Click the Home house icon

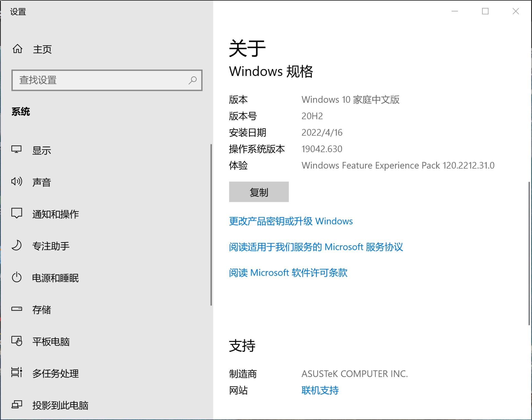(x=17, y=49)
